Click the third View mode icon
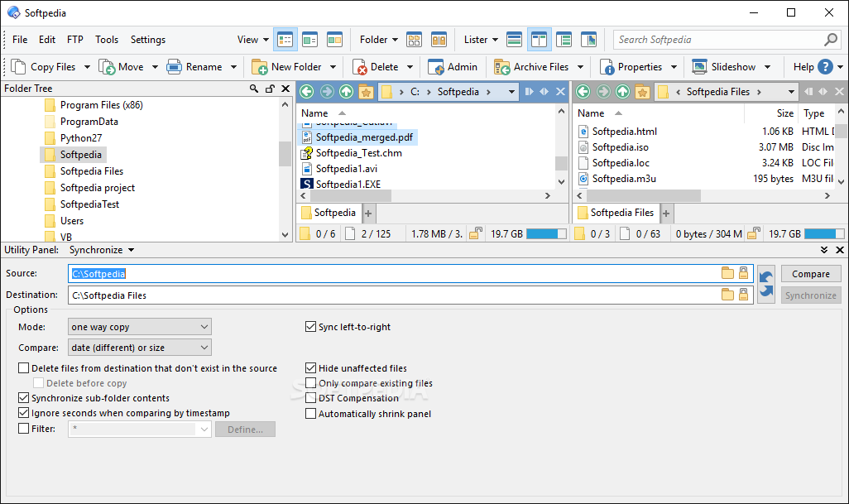Image resolution: width=849 pixels, height=504 pixels. [334, 40]
